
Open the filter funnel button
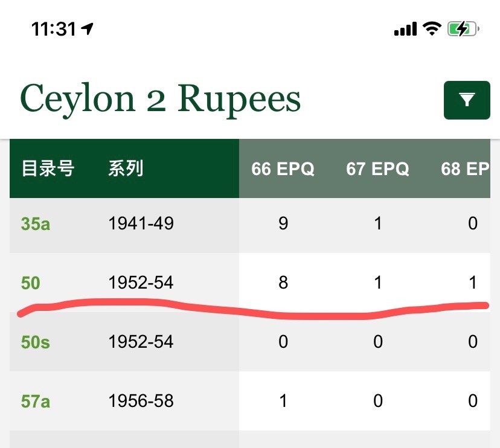click(467, 100)
